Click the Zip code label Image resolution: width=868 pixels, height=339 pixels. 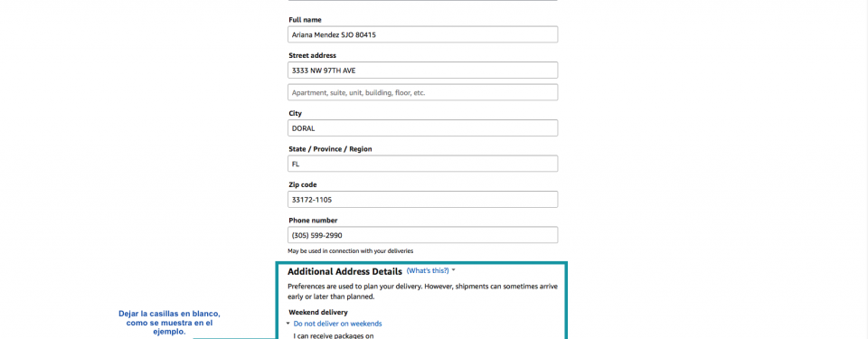[x=303, y=185]
